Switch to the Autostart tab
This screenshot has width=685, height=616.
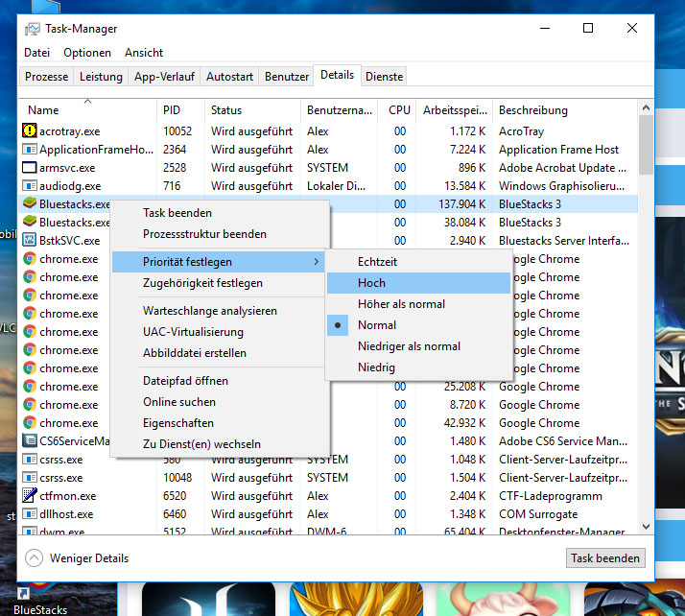(x=229, y=77)
